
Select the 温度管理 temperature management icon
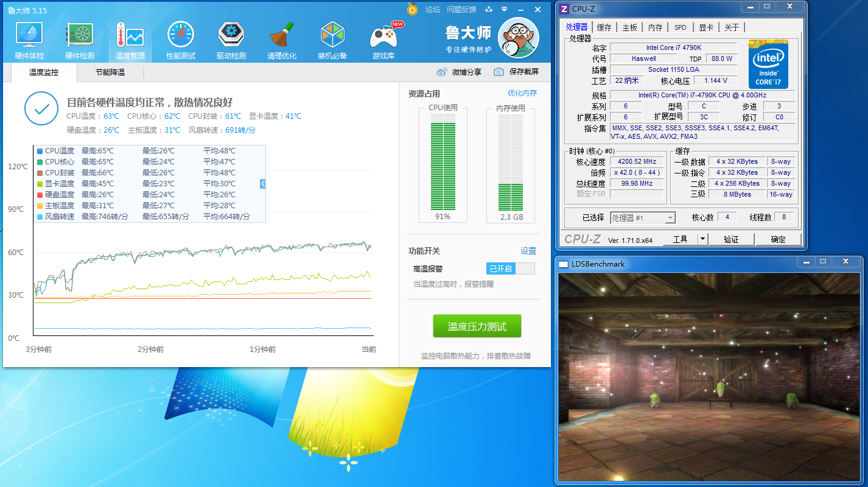click(130, 41)
